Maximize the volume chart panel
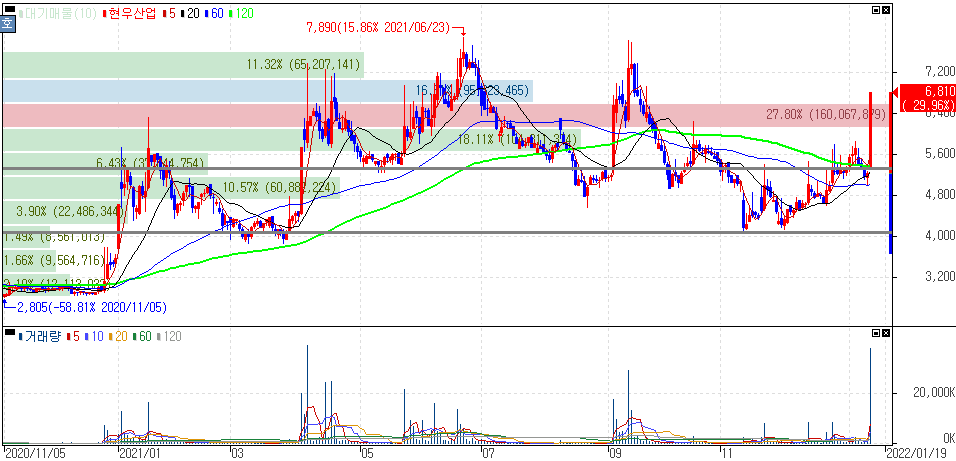Image resolution: width=956 pixels, height=461 pixels. 876,333
